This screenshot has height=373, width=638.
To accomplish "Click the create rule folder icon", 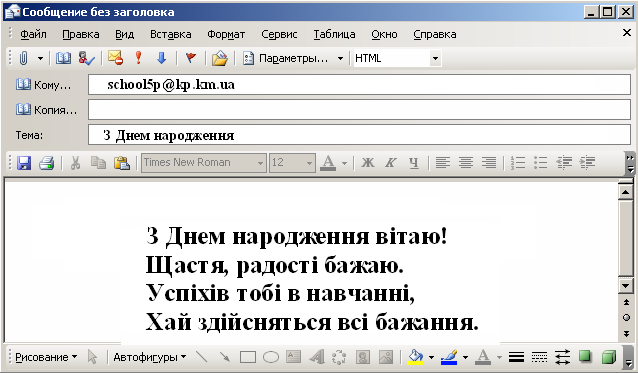I will pyautogui.click(x=219, y=58).
